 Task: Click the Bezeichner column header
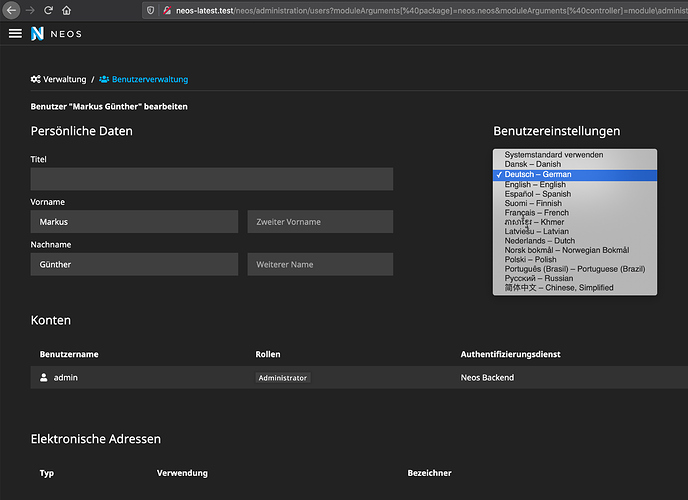(429, 473)
